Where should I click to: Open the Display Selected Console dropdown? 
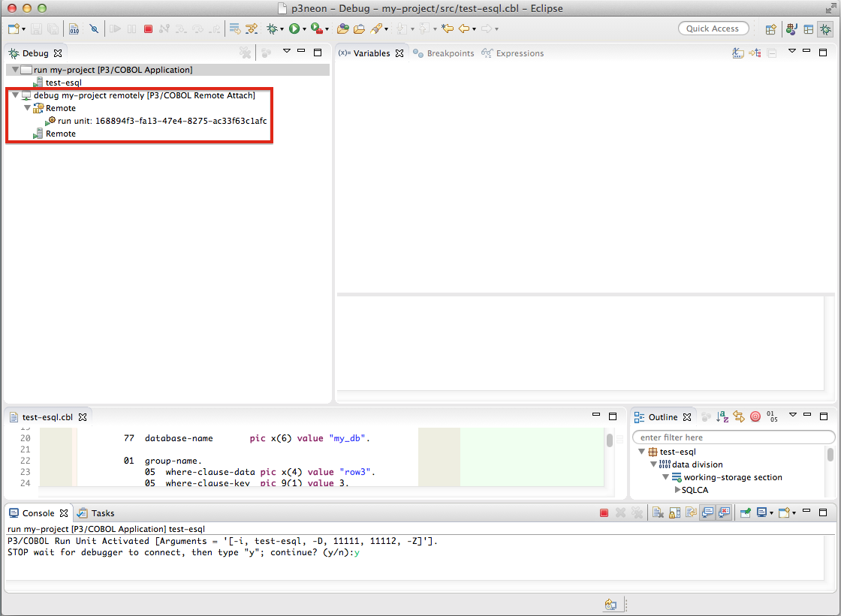(x=771, y=514)
